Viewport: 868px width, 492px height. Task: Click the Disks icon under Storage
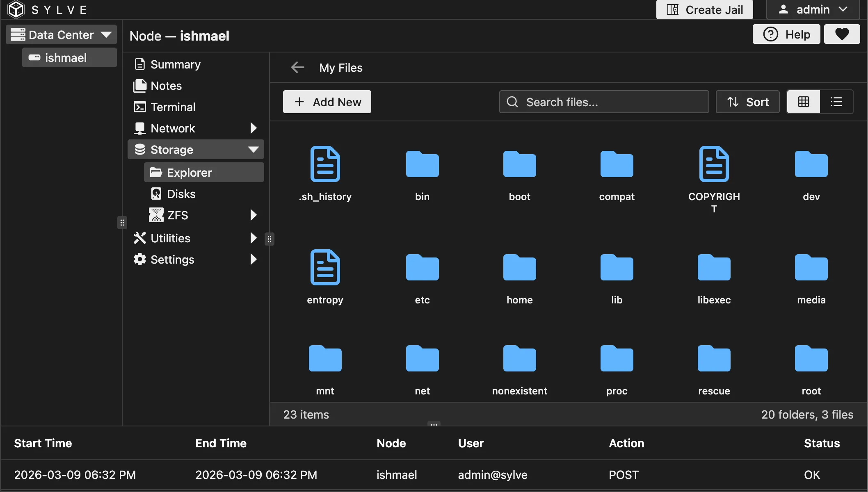click(x=156, y=193)
